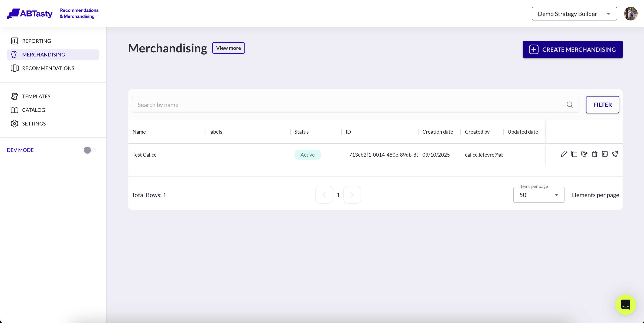Open Reporting in the sidebar
Screen dimensions: 644x323
coord(36,41)
